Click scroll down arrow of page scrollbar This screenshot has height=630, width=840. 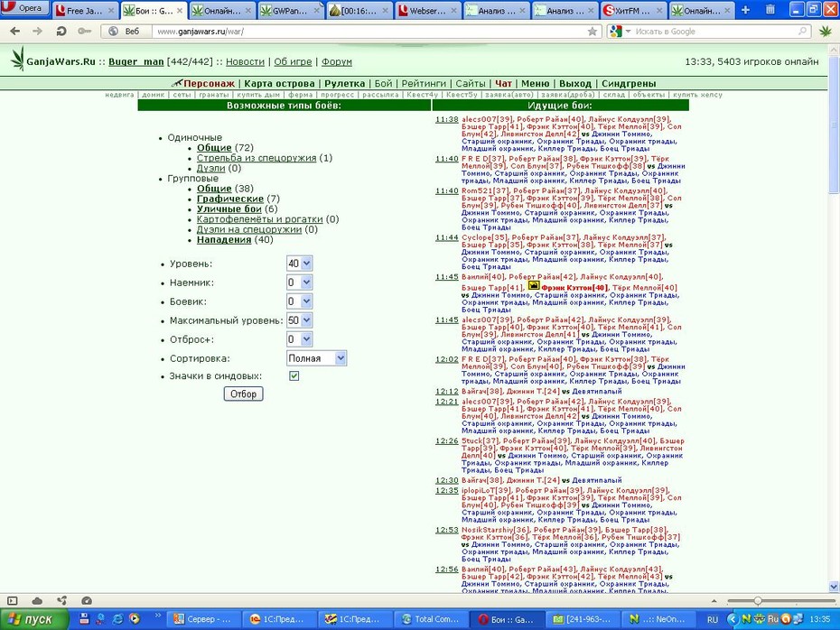(834, 587)
